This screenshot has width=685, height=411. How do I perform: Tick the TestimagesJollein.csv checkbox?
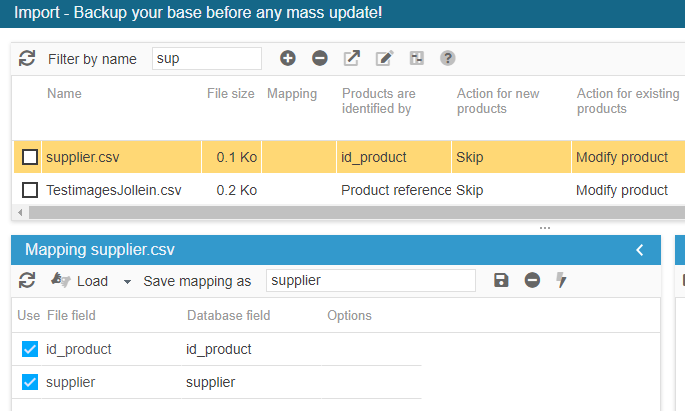pos(30,190)
